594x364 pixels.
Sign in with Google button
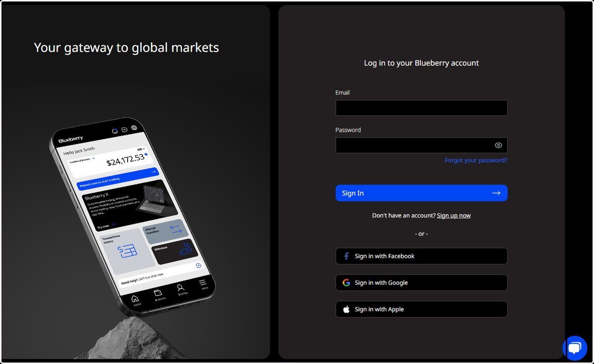421,283
